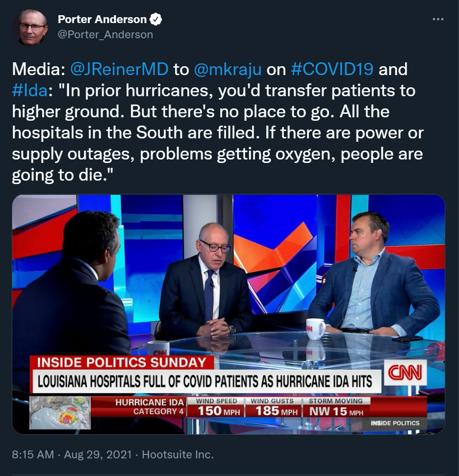
Task: Open the three-dot more options menu
Action: coord(438,19)
